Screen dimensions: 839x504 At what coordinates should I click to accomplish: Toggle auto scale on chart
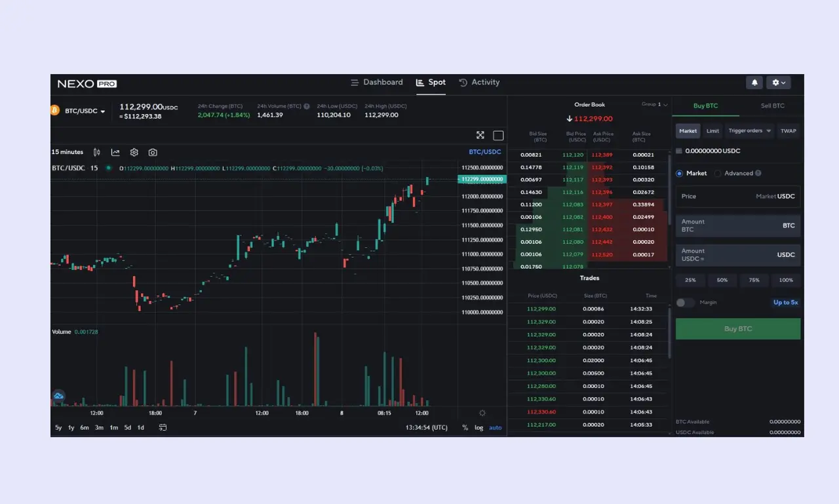(496, 427)
